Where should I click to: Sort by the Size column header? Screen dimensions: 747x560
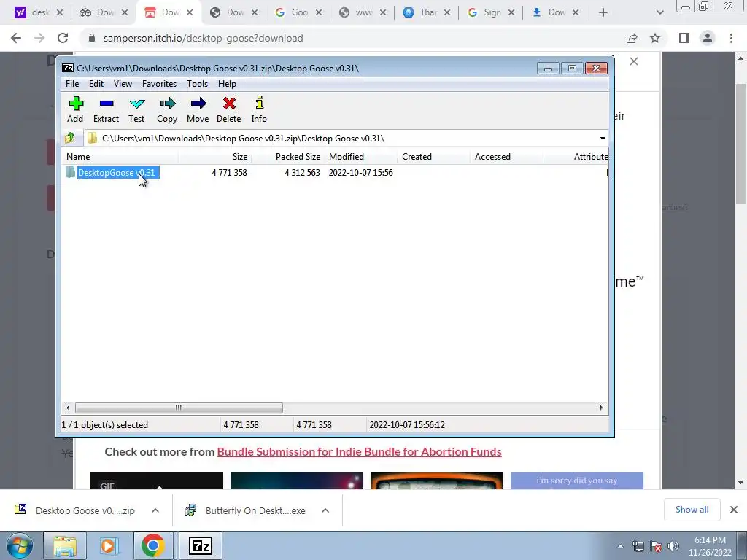[x=214, y=157]
